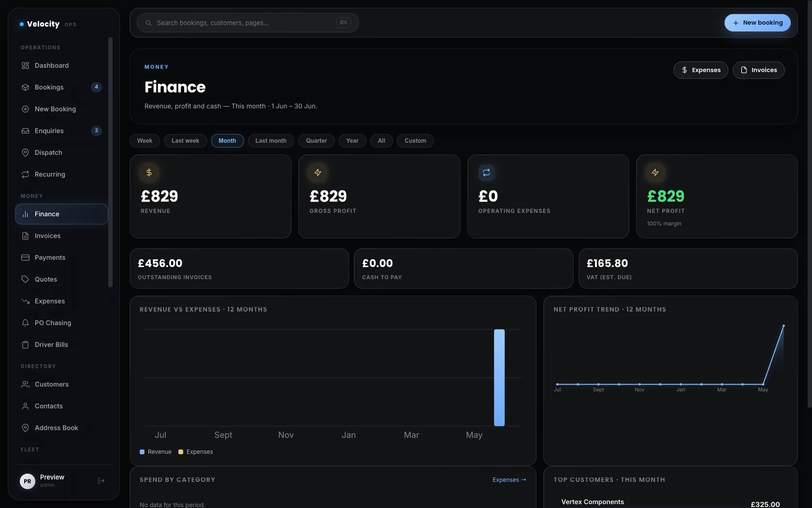Click the '100% margin' text

coord(664,224)
